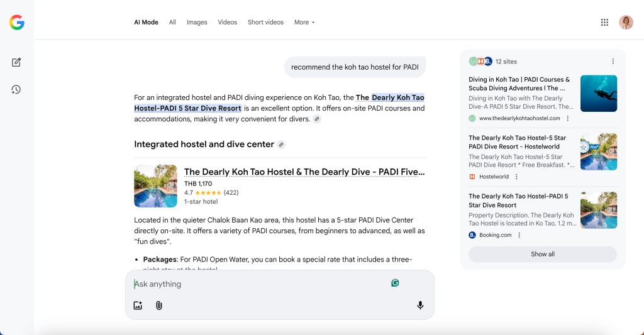Click the Grammarly icon in input box
The width and height of the screenshot is (644, 335).
click(x=395, y=283)
